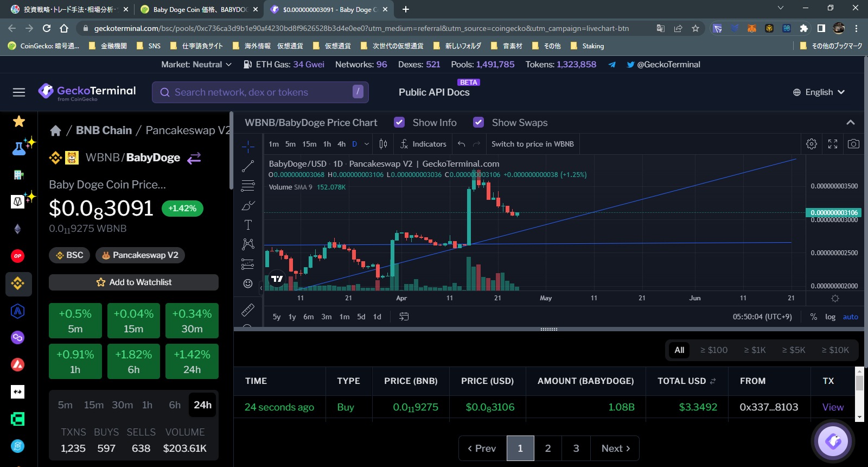The image size is (868, 467).
Task: Open the BNB Chain breadcrumb link
Action: 104,130
